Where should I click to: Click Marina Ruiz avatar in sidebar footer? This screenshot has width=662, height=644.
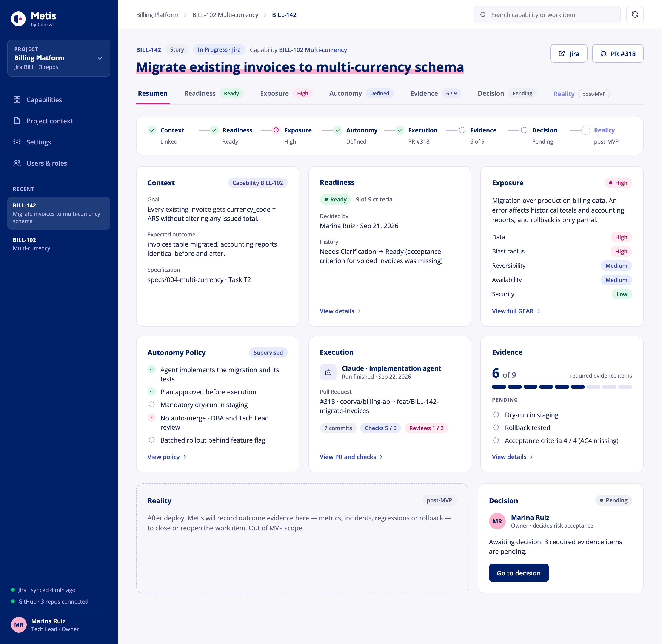[19, 625]
